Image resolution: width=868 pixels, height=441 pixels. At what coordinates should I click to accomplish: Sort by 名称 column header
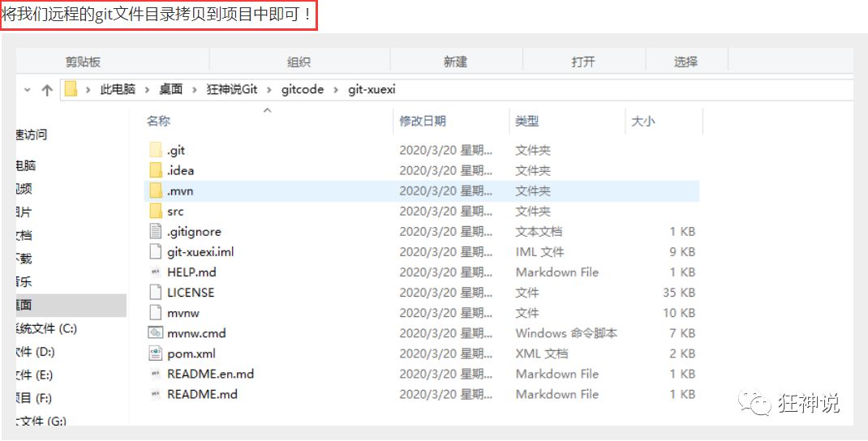point(158,121)
